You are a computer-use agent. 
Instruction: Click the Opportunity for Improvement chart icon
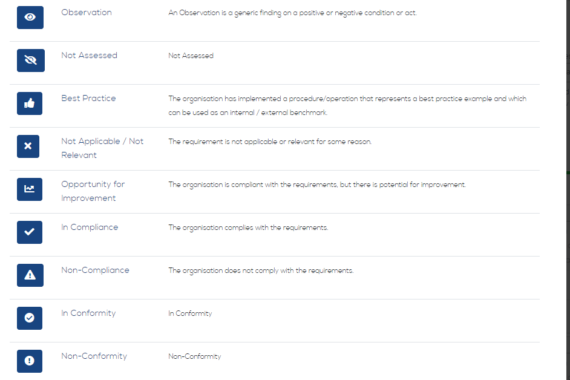pos(29,189)
